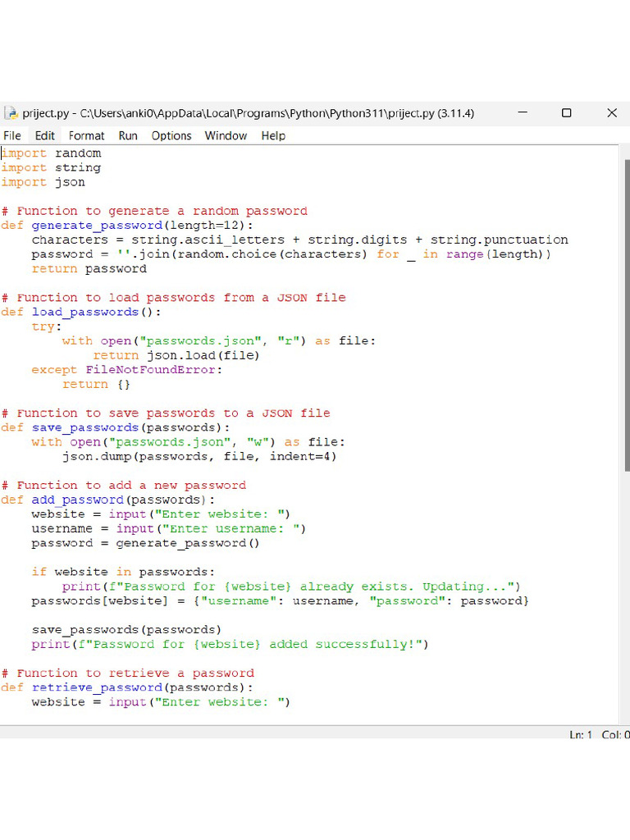Minimize the IDLE editor window
630x840 pixels.
tap(521, 113)
